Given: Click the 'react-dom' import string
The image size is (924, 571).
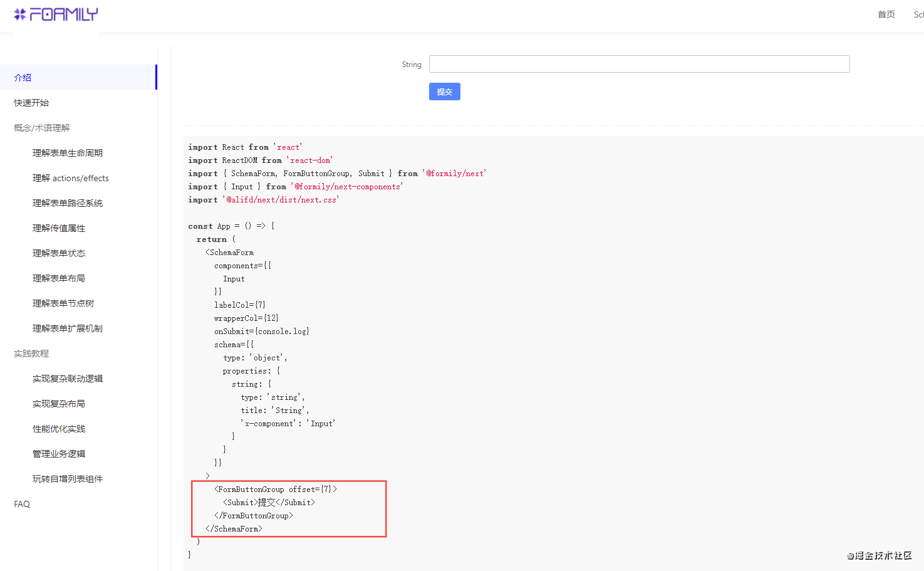Looking at the screenshot, I should tap(309, 160).
